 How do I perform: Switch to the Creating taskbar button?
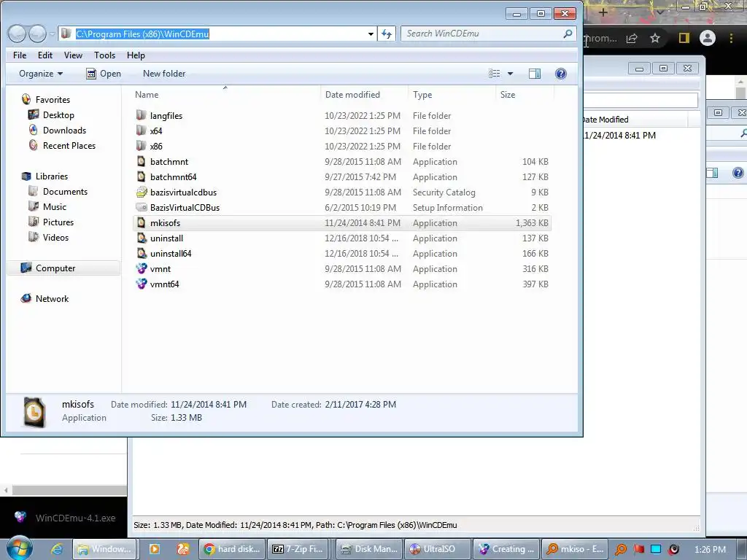[x=506, y=549]
